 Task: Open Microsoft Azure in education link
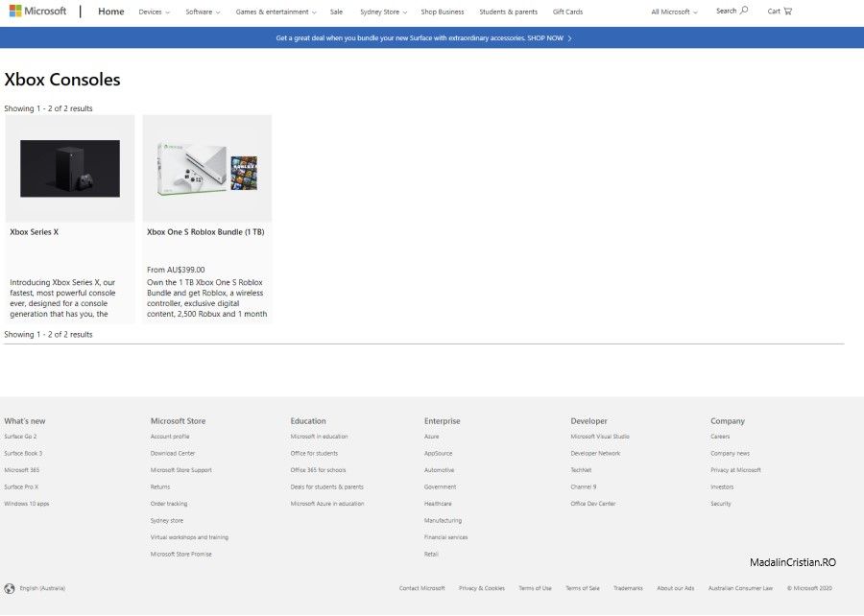(327, 504)
